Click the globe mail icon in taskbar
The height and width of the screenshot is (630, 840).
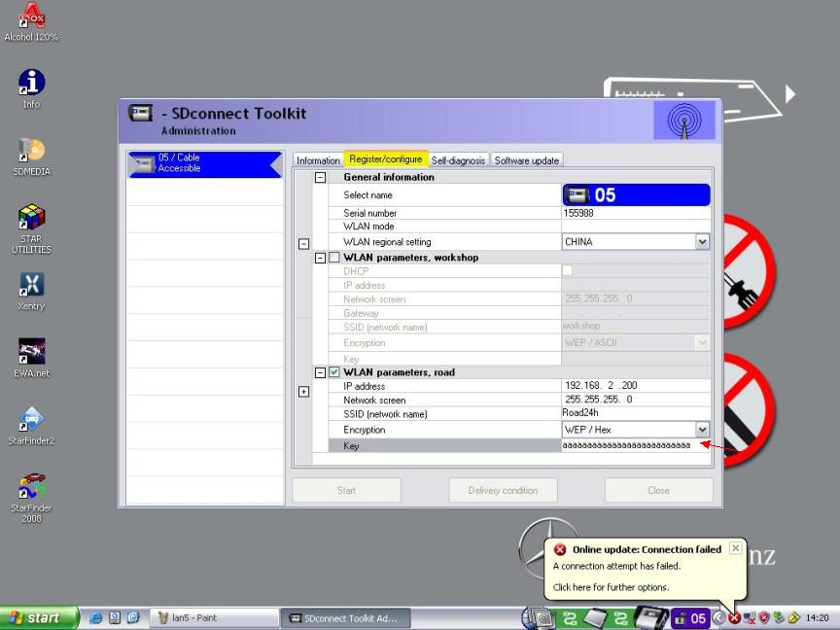click(x=539, y=618)
